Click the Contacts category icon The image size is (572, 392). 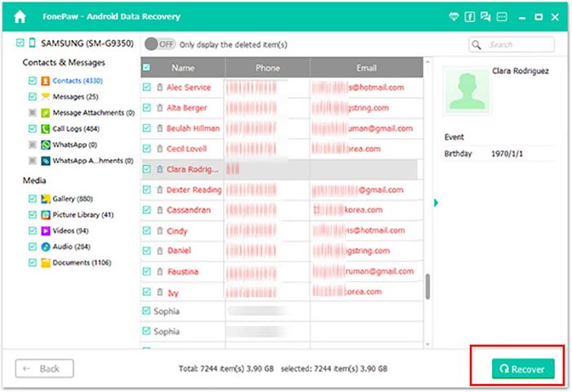45,81
